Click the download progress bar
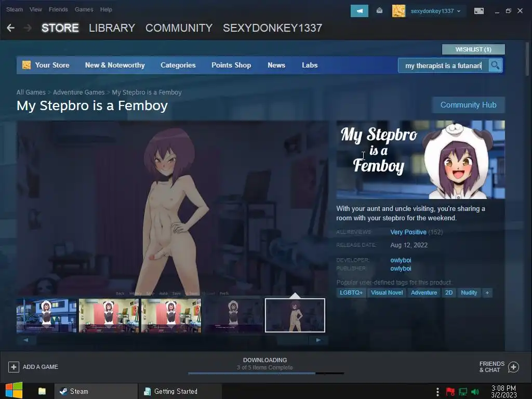Image resolution: width=532 pixels, height=399 pixels. point(266,373)
